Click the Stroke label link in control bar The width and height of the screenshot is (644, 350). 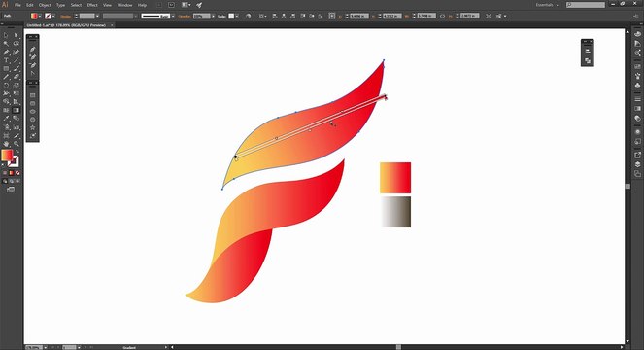coord(66,16)
